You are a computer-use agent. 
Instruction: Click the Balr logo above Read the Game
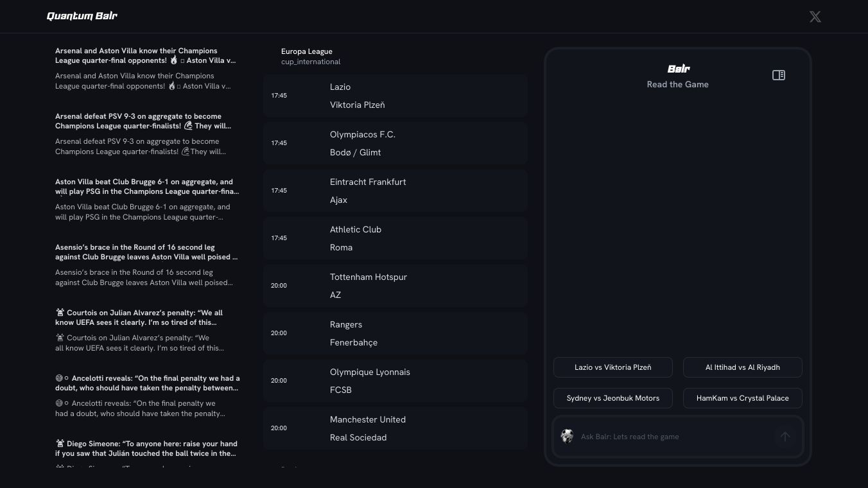(x=678, y=69)
